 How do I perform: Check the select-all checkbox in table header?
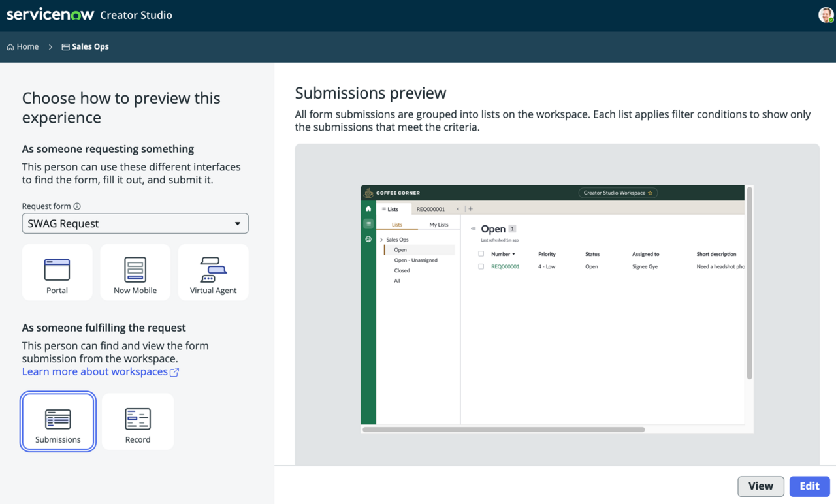coord(481,254)
